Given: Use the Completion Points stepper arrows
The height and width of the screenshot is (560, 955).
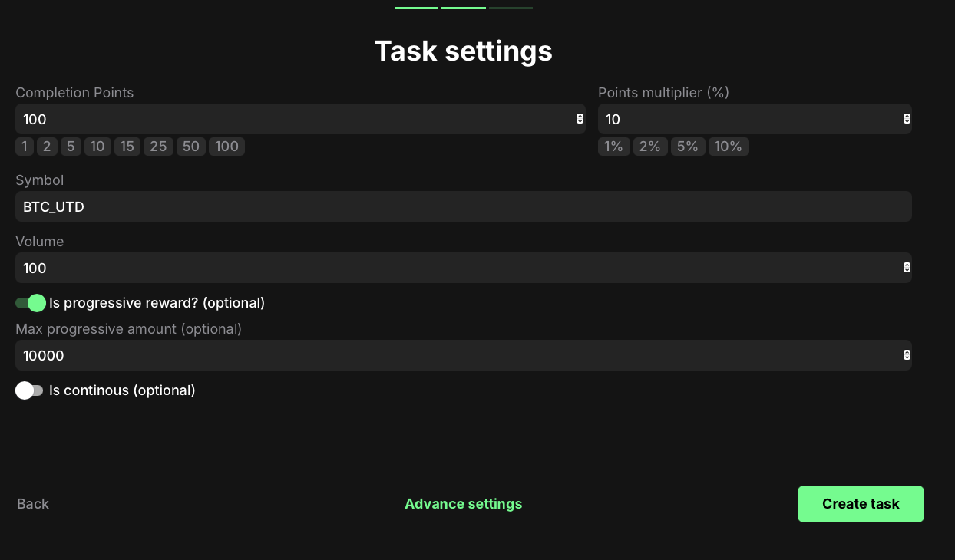Looking at the screenshot, I should tap(580, 119).
